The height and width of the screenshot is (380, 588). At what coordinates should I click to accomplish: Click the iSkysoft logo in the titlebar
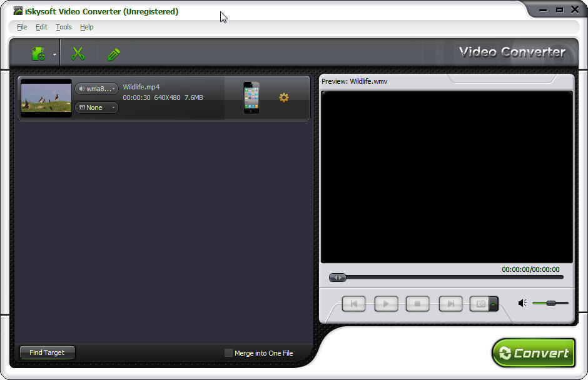click(17, 11)
